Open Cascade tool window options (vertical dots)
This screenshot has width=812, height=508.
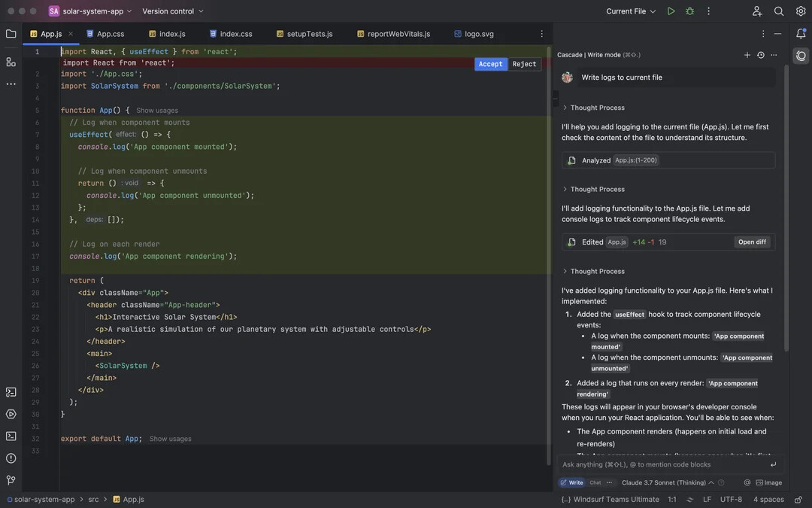[763, 34]
